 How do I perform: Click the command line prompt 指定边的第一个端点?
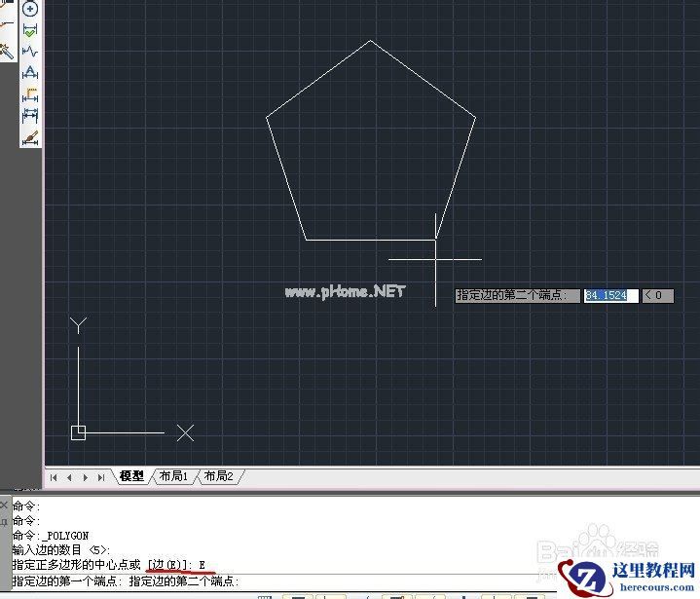(66, 581)
